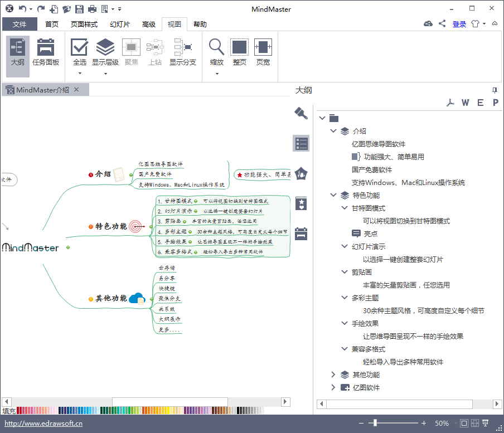Click the open file icon
The image size is (504, 433).
tap(66, 9)
